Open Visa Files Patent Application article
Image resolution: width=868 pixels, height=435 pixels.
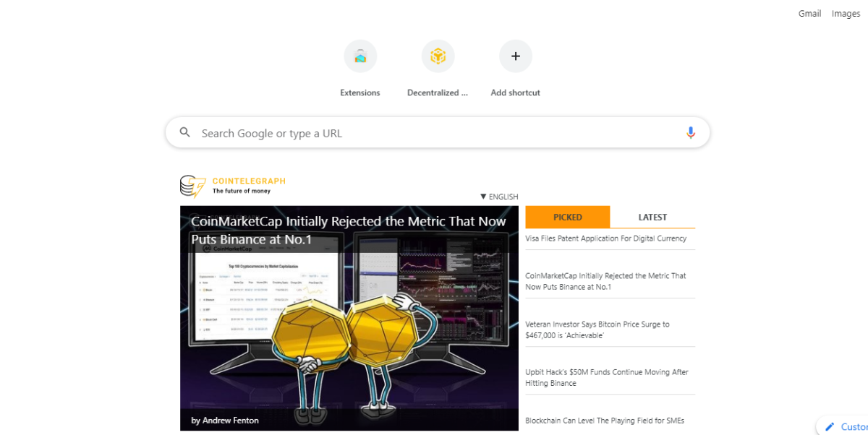[606, 238]
